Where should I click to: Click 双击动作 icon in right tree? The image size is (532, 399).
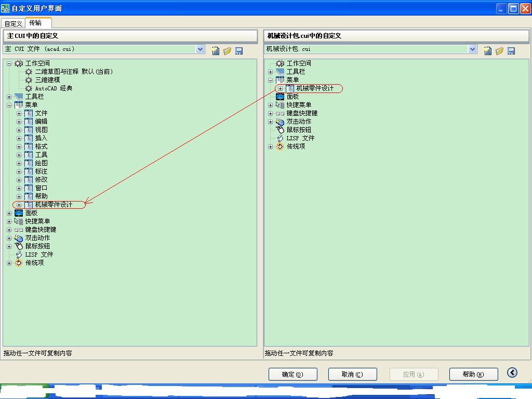click(280, 122)
